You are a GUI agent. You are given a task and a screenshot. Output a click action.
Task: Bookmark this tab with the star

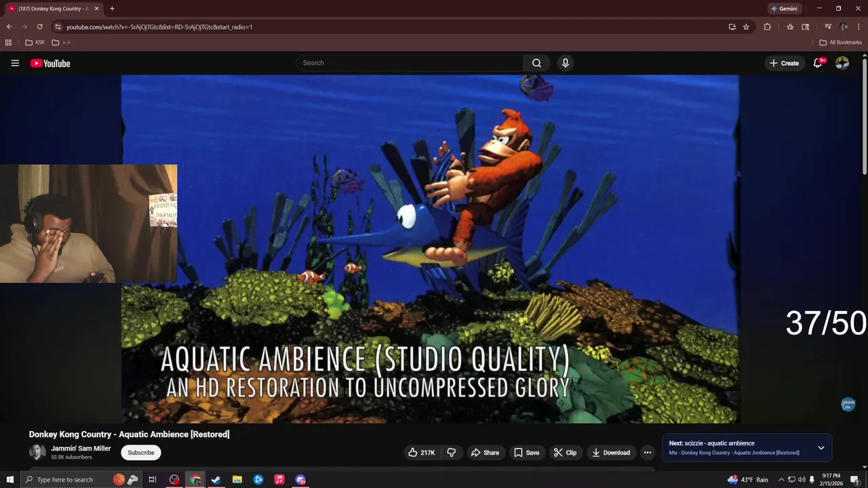coord(746,27)
